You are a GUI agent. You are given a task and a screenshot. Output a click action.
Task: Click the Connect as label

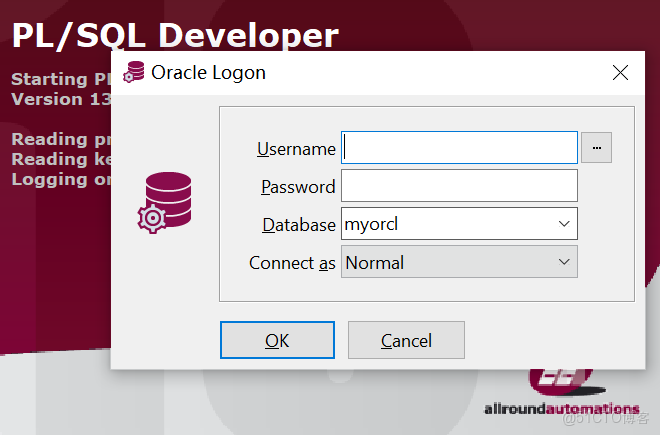(292, 263)
